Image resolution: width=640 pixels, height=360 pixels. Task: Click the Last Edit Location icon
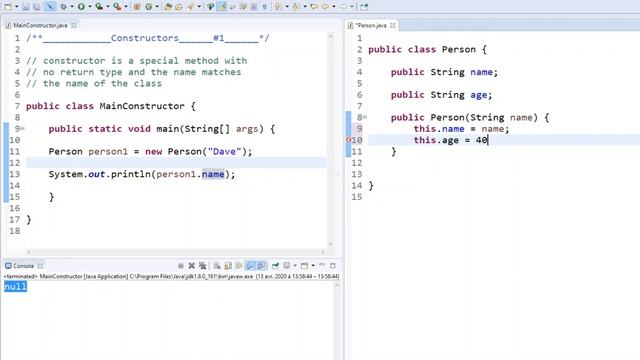[x=314, y=7]
